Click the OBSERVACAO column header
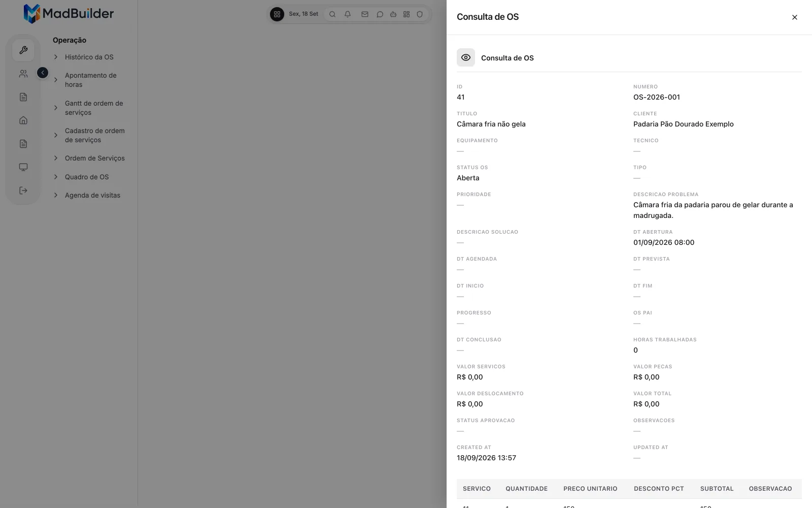This screenshot has width=812, height=508. (x=770, y=489)
